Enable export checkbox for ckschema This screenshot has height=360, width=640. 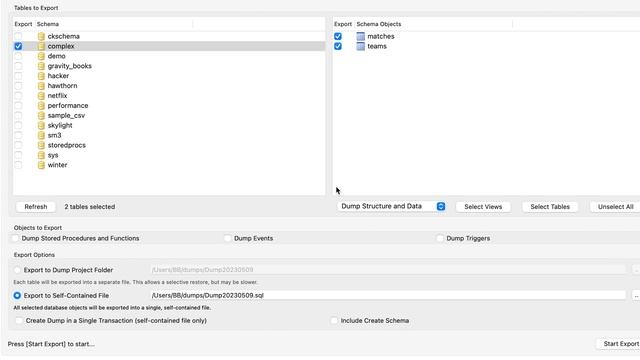pyautogui.click(x=18, y=36)
